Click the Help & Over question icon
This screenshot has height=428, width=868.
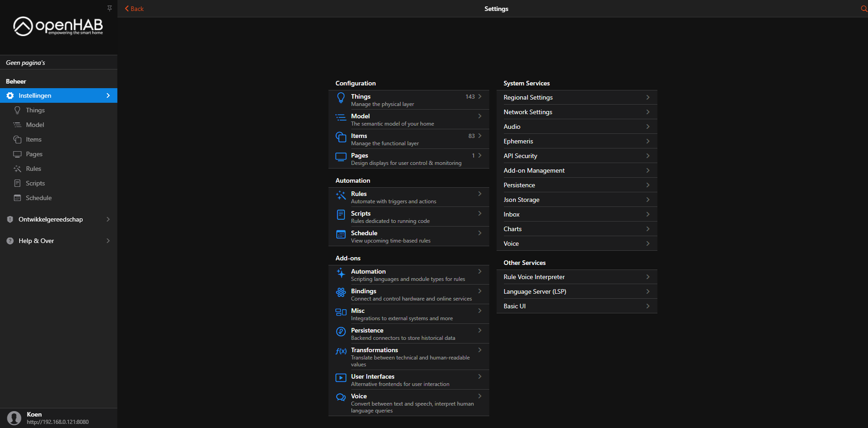point(10,241)
